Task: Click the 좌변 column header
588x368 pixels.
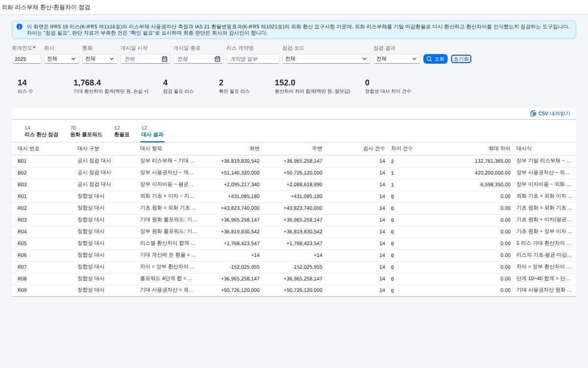Action: point(254,149)
